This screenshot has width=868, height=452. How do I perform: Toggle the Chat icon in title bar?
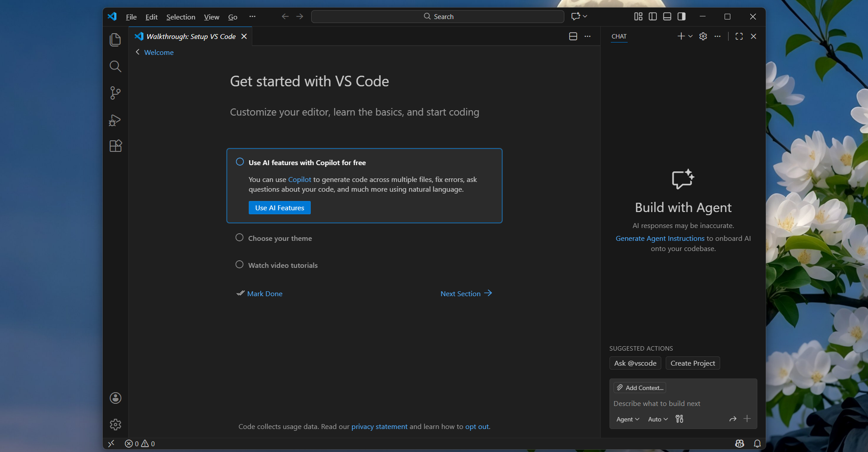(575, 16)
